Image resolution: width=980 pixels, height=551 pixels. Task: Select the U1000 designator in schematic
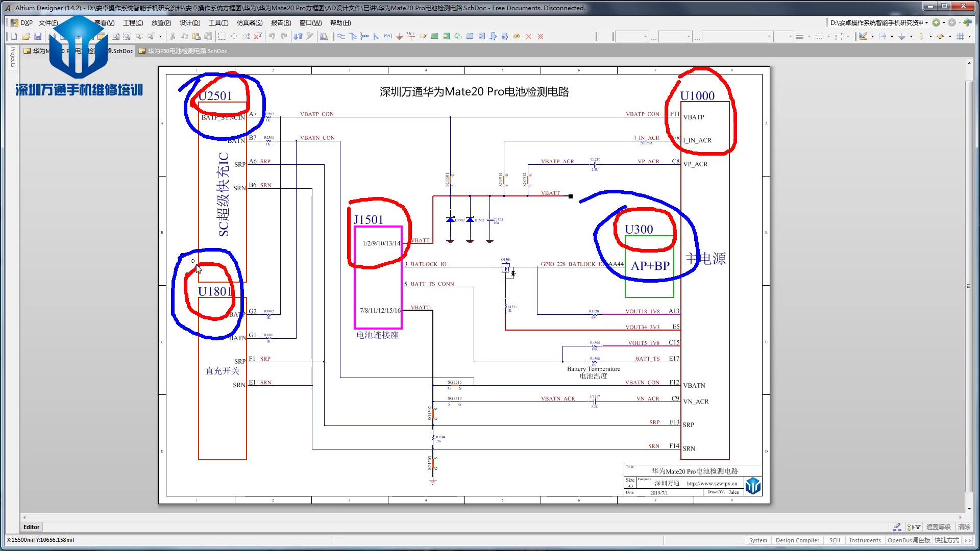[x=697, y=96]
